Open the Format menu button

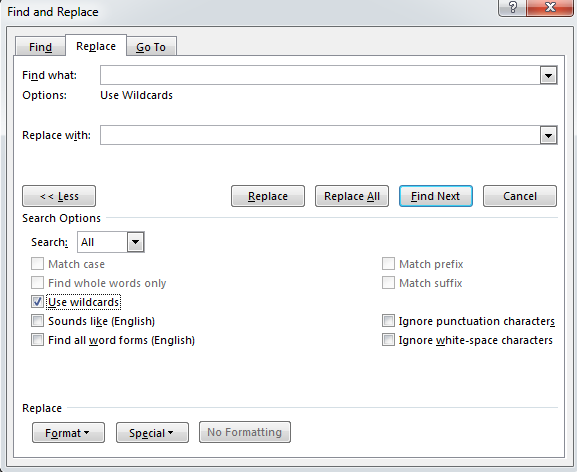(68, 433)
